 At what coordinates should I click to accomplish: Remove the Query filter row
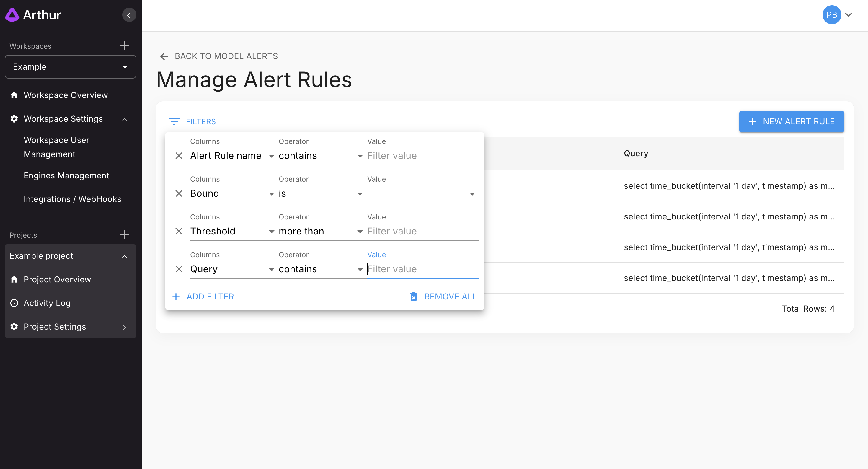point(179,269)
